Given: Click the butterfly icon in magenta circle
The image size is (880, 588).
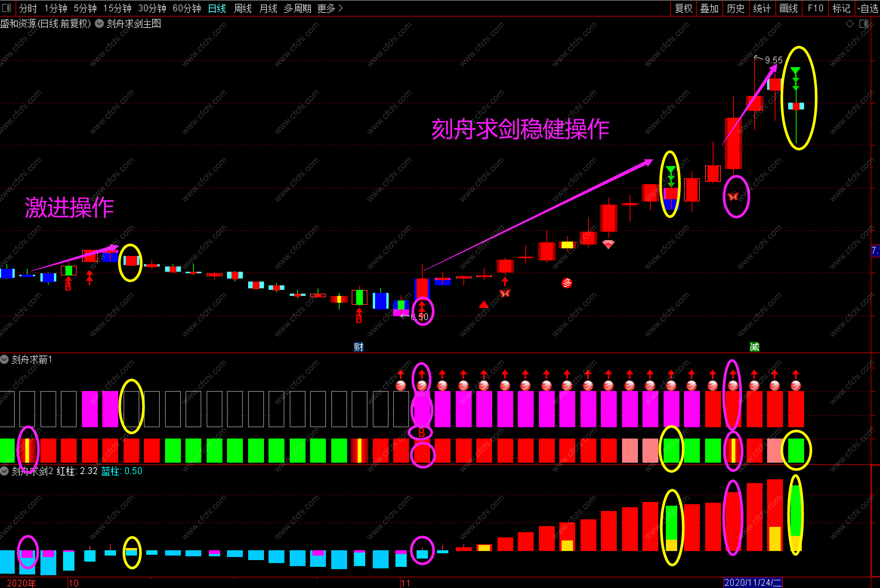Looking at the screenshot, I should tap(733, 196).
